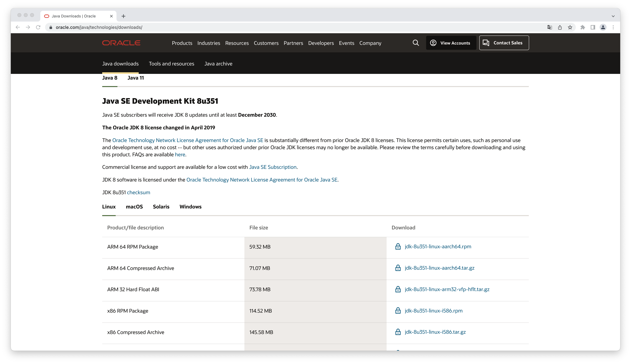
Task: Reload the page with the refresh icon
Action: pos(38,27)
